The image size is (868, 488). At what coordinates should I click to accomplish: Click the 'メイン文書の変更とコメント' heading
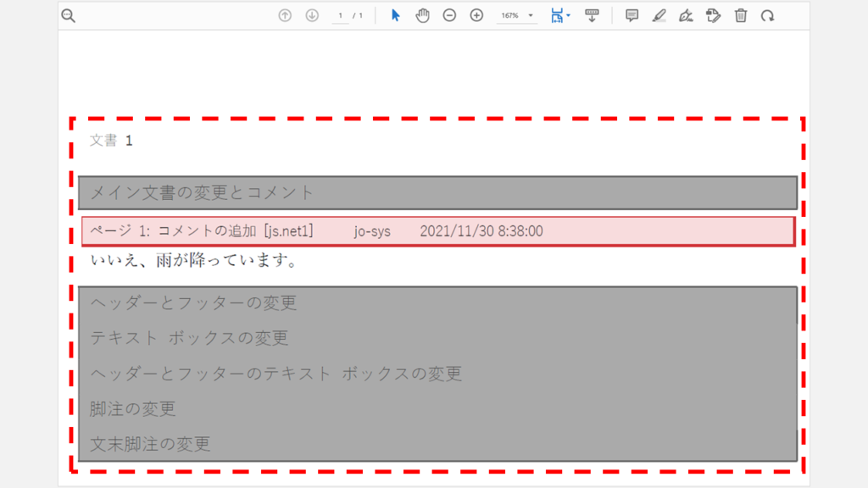202,192
